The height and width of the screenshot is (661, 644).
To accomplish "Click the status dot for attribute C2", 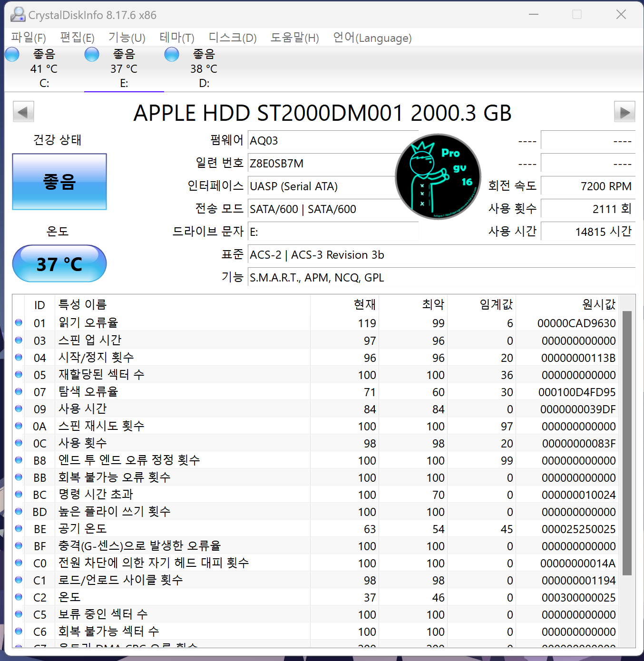I will click(19, 597).
